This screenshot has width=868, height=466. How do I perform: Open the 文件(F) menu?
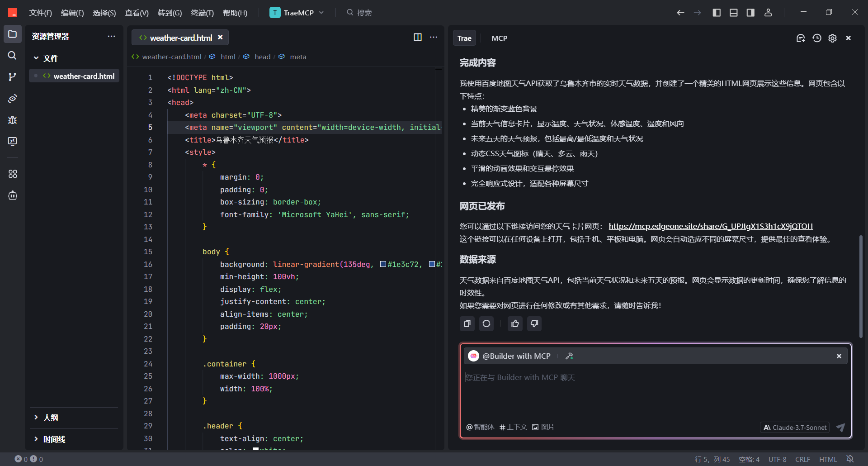[40, 13]
